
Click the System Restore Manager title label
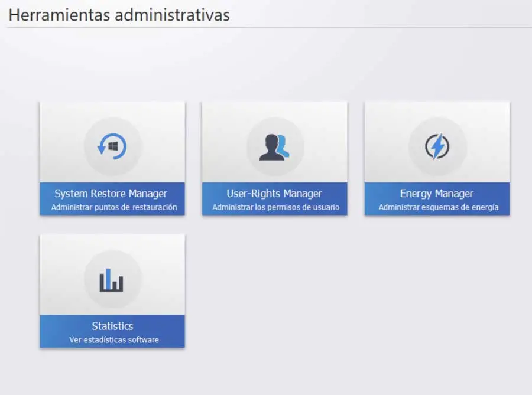tap(111, 194)
